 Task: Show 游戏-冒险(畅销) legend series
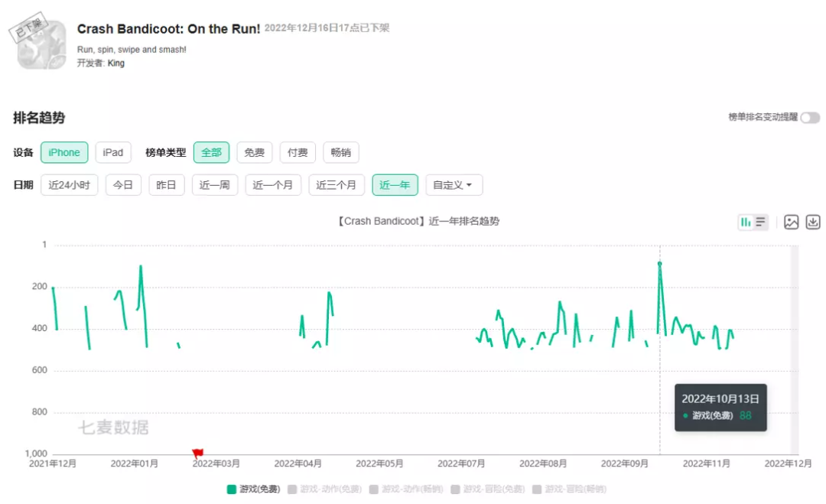pyautogui.click(x=570, y=489)
